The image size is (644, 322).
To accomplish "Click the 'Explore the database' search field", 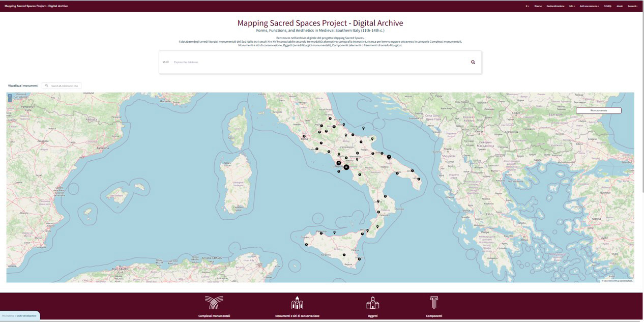I will tap(315, 62).
